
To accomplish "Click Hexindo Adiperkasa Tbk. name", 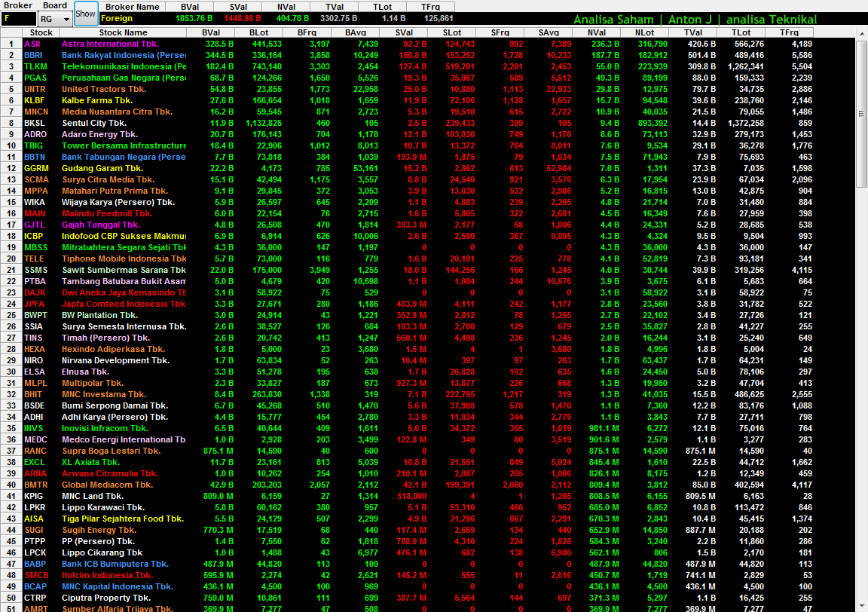I will [x=114, y=349].
